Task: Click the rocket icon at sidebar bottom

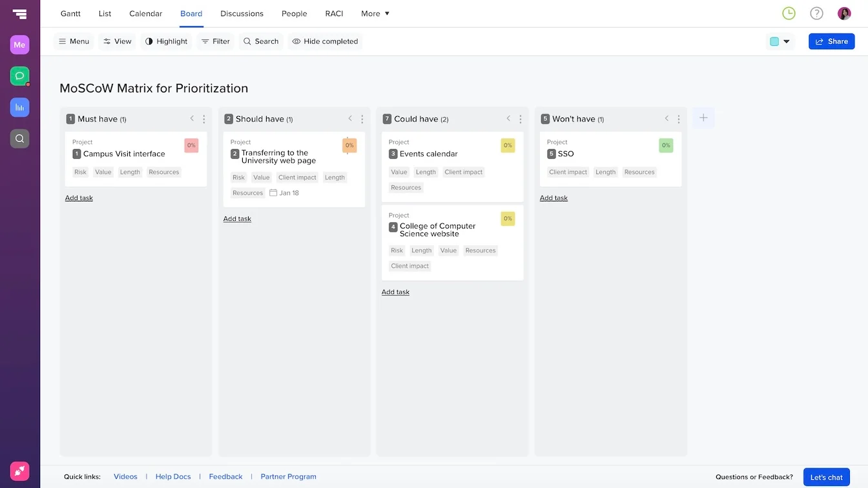Action: coord(19,471)
